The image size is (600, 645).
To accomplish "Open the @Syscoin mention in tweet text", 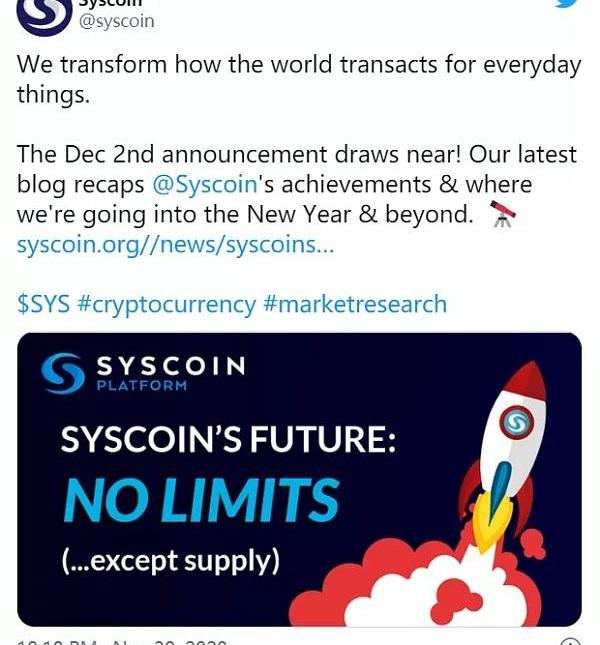I will pos(205,185).
